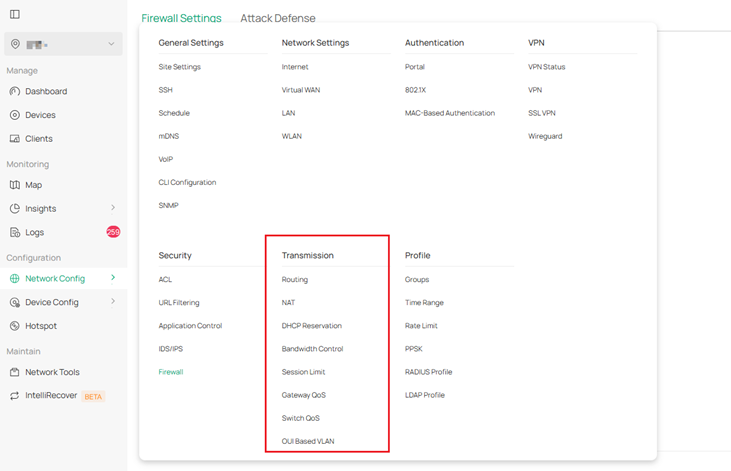The height and width of the screenshot is (471, 731).
Task: Open Session Limit link
Action: pos(303,372)
